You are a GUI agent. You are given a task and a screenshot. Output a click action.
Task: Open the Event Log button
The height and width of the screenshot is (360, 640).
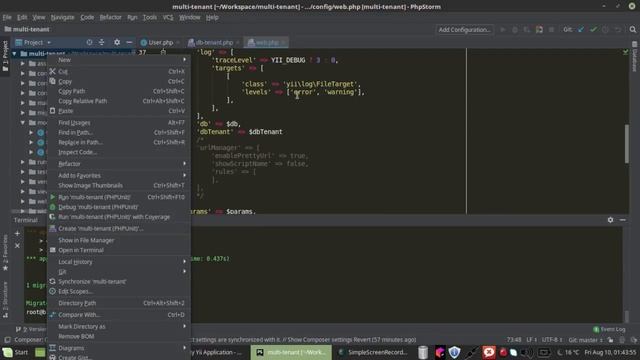point(609,329)
